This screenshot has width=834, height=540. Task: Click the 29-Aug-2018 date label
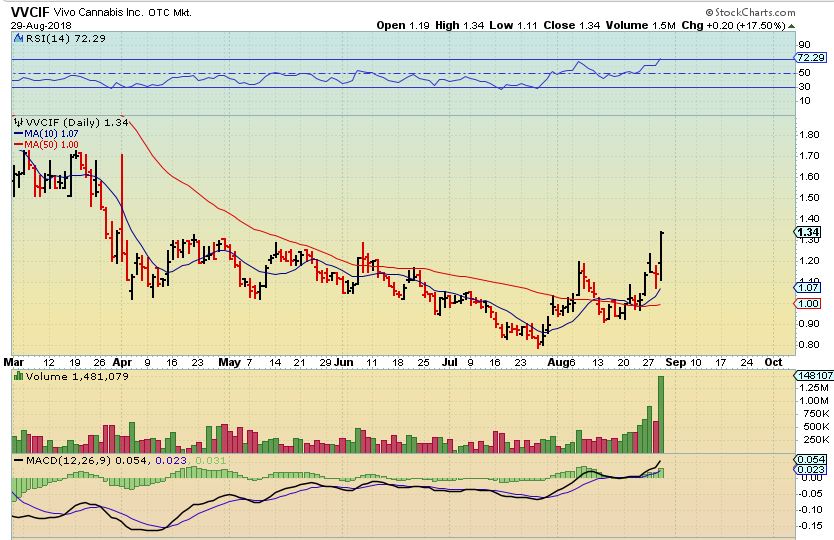(41, 25)
